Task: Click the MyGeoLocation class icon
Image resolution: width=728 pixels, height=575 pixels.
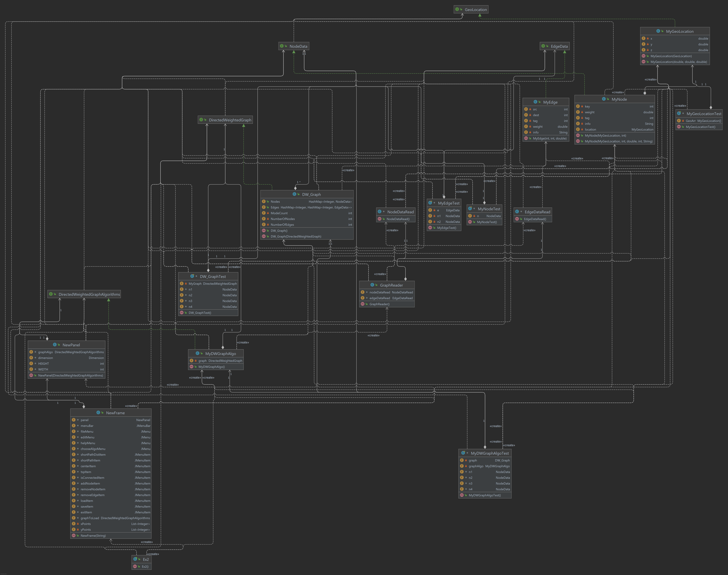Action: coord(658,31)
